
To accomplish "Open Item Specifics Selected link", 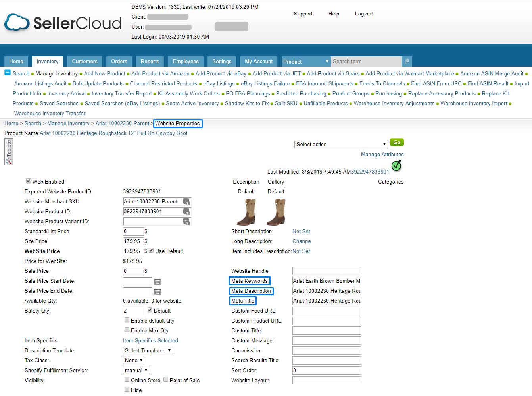I will 150,340.
